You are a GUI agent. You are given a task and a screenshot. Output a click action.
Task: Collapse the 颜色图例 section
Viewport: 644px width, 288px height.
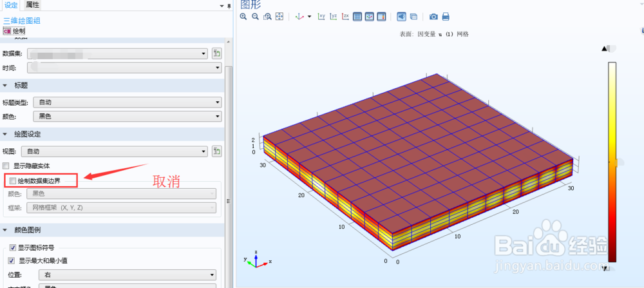coord(5,229)
